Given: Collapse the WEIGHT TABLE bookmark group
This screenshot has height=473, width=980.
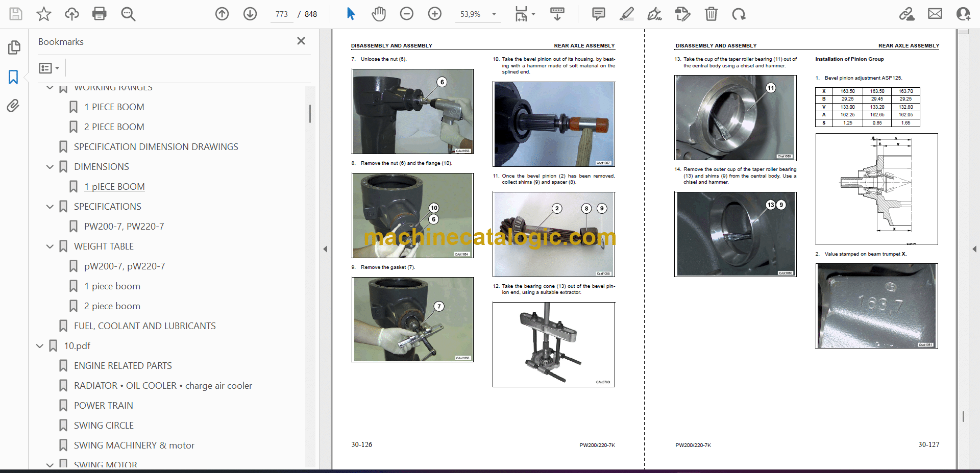Looking at the screenshot, I should (x=50, y=246).
